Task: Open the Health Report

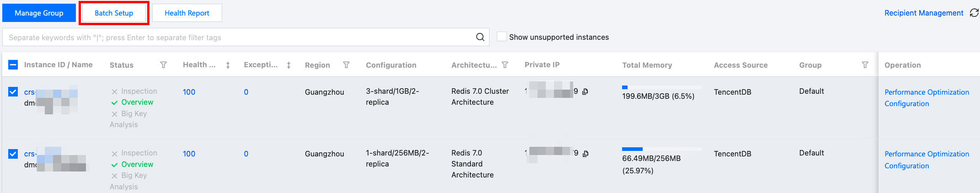Action: pyautogui.click(x=187, y=13)
